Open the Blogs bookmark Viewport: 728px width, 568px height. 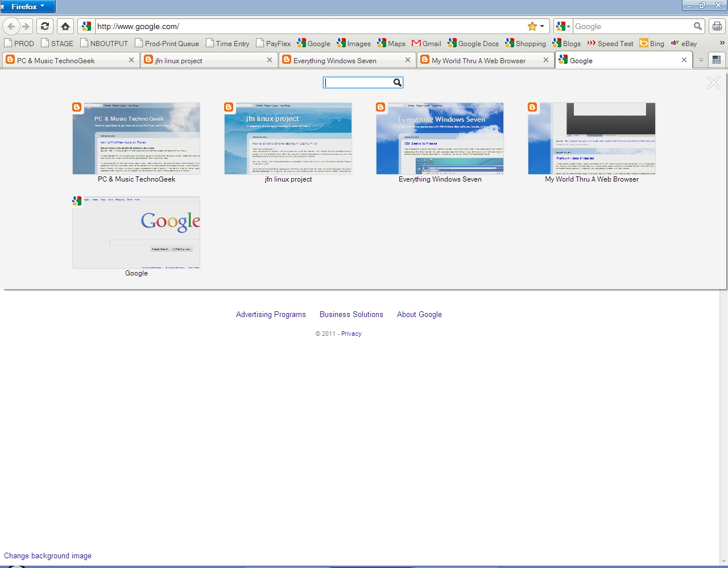click(566, 43)
